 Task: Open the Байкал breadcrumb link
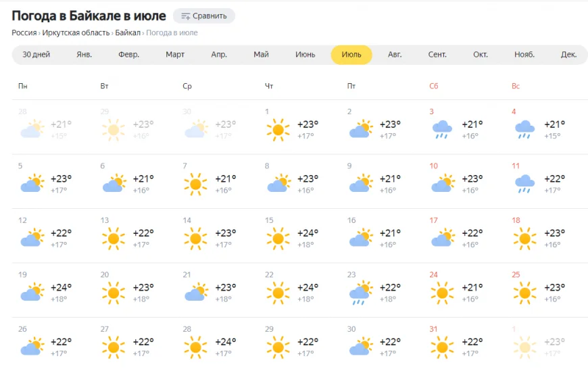click(128, 33)
